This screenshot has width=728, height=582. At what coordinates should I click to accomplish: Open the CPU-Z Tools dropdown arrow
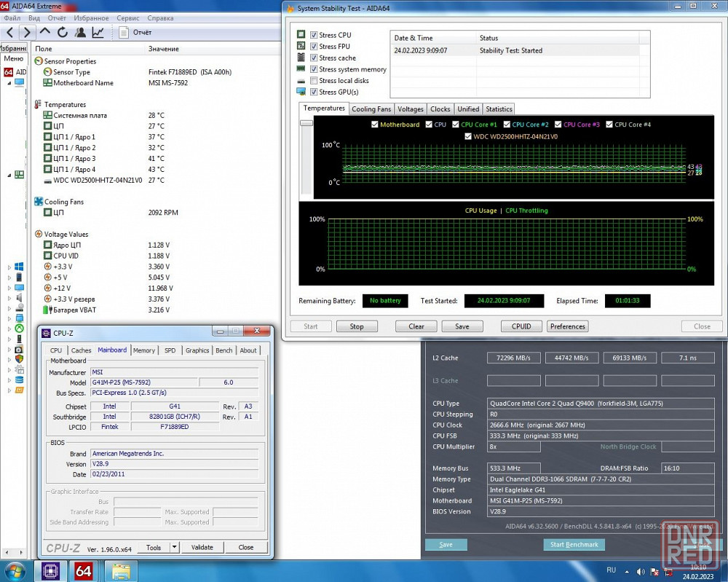pyautogui.click(x=174, y=547)
